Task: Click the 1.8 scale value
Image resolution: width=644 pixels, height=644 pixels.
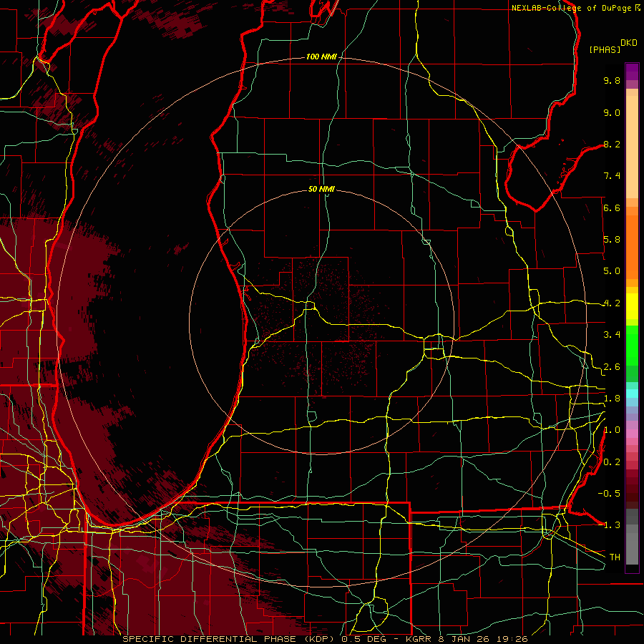Action: tap(612, 399)
